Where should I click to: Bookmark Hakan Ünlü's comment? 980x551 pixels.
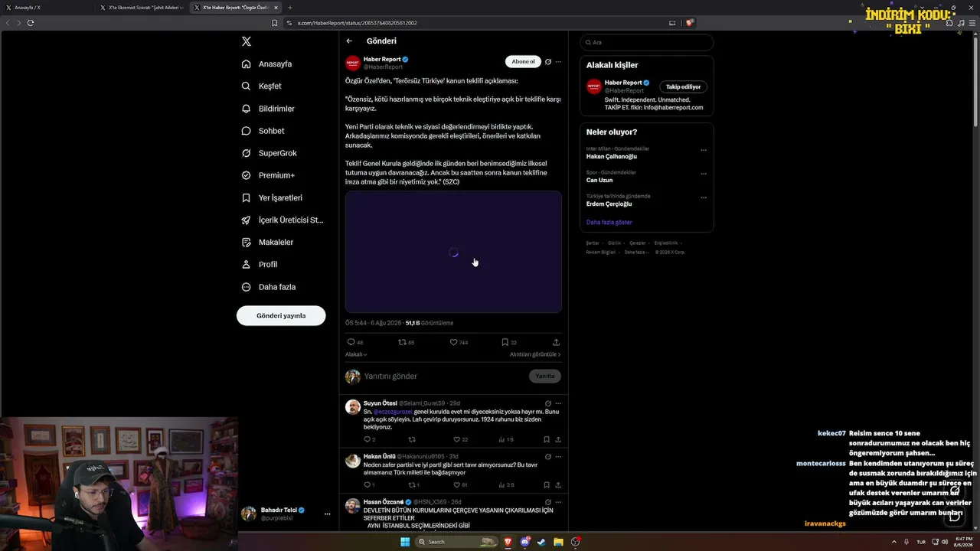[x=547, y=484]
